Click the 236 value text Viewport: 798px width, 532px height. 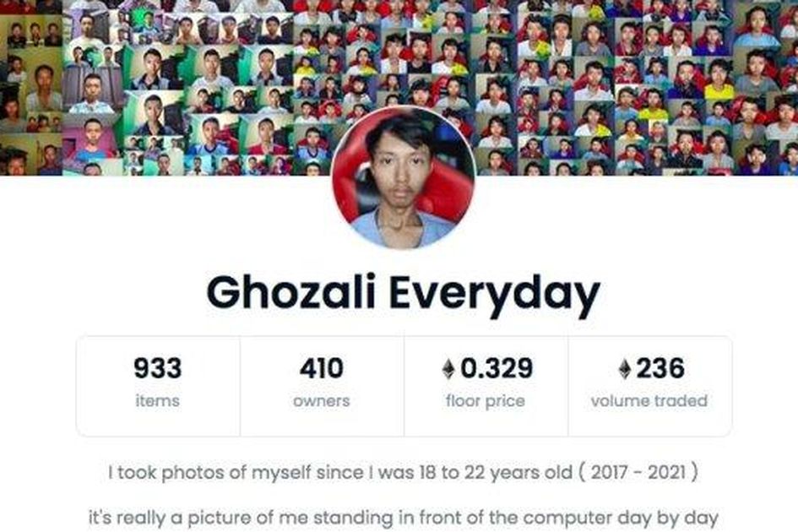660,368
